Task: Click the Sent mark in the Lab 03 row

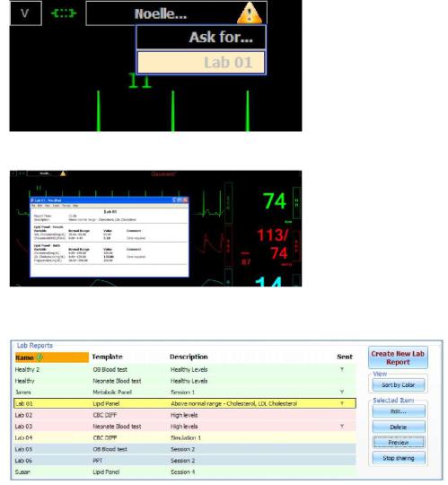Action: [x=342, y=427]
